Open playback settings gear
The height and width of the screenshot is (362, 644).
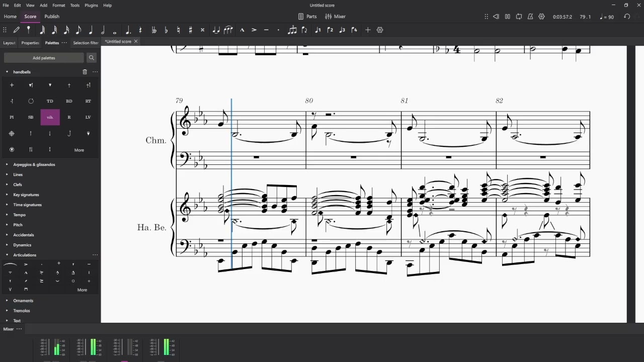[x=541, y=17]
